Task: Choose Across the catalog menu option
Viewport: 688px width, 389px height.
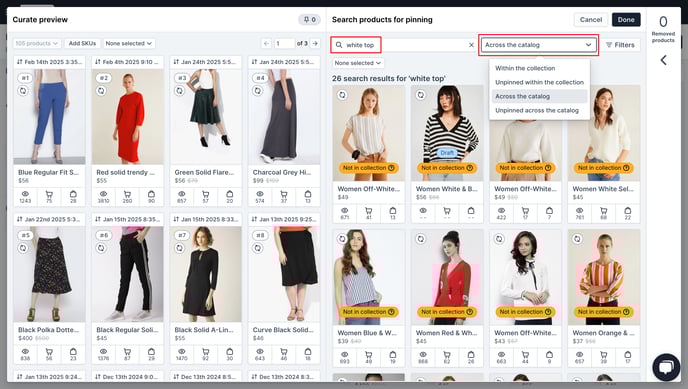Action: point(539,96)
